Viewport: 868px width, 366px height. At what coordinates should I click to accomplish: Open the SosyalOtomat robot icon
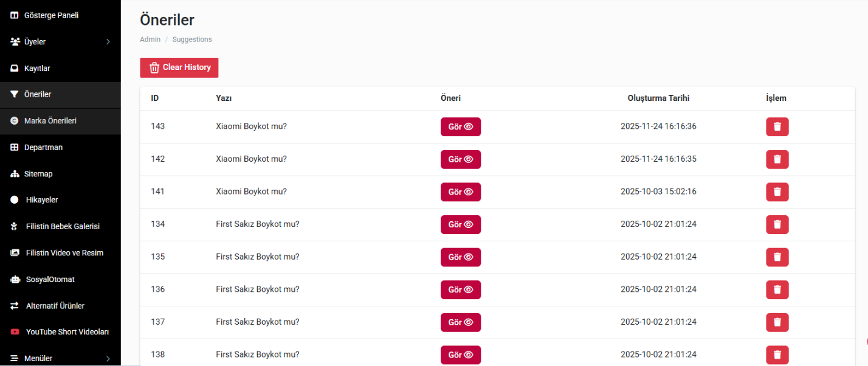tap(15, 280)
